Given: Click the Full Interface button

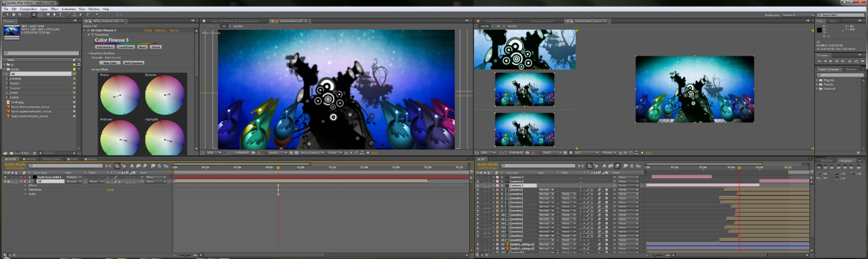Looking at the screenshot, I should (x=106, y=47).
